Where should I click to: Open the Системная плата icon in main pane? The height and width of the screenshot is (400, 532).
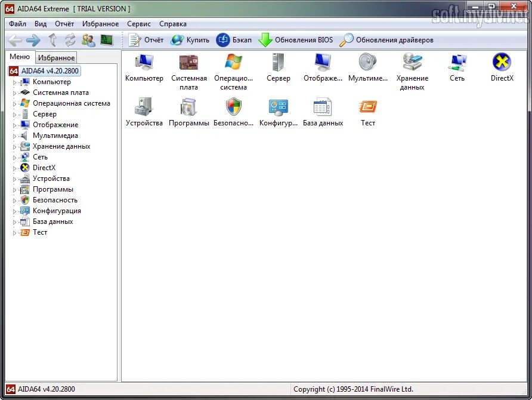(x=188, y=63)
